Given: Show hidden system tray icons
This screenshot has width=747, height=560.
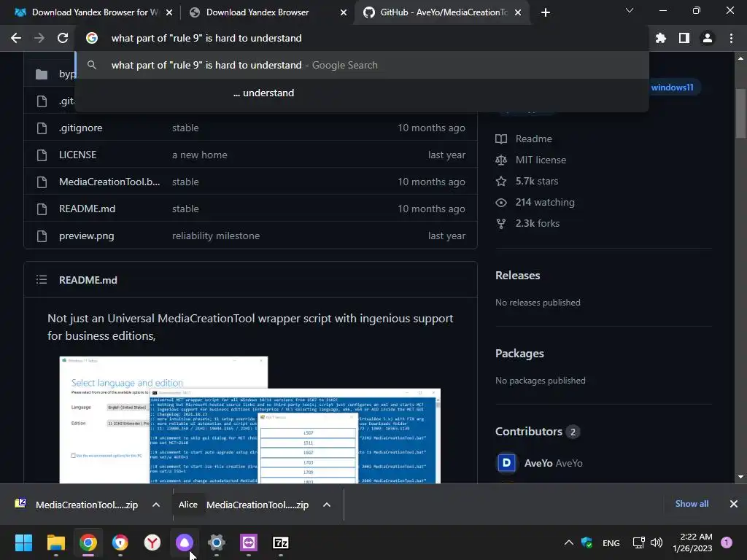Looking at the screenshot, I should click(x=569, y=542).
